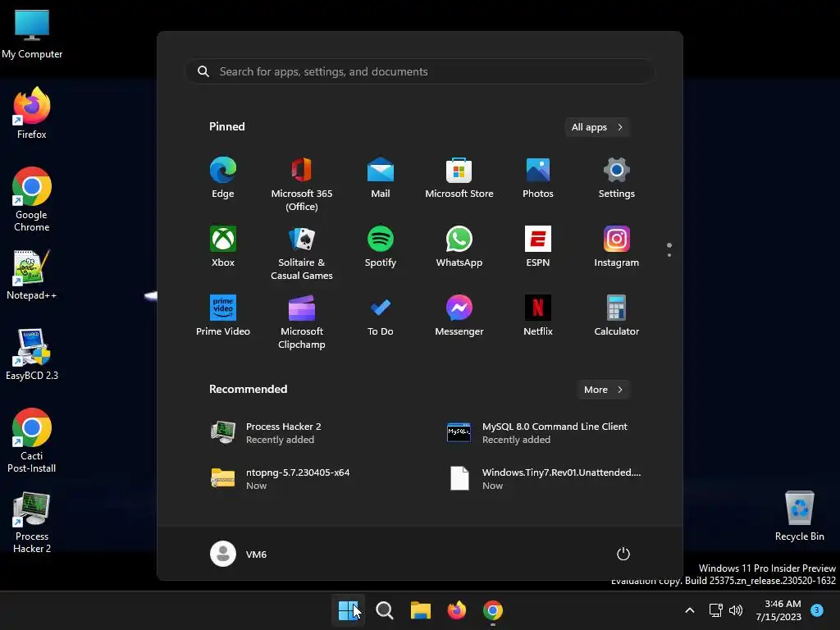Open Microsoft Store
This screenshot has width=840, height=630.
click(x=459, y=178)
